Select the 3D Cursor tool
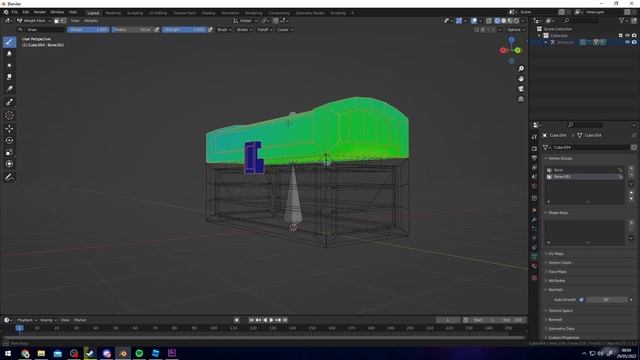 coord(9,116)
